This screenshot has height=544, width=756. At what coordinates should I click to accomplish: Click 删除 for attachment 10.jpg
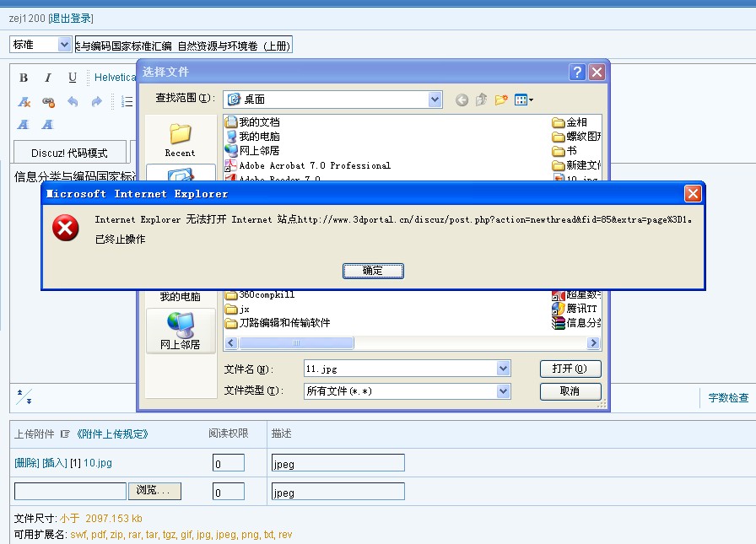26,463
